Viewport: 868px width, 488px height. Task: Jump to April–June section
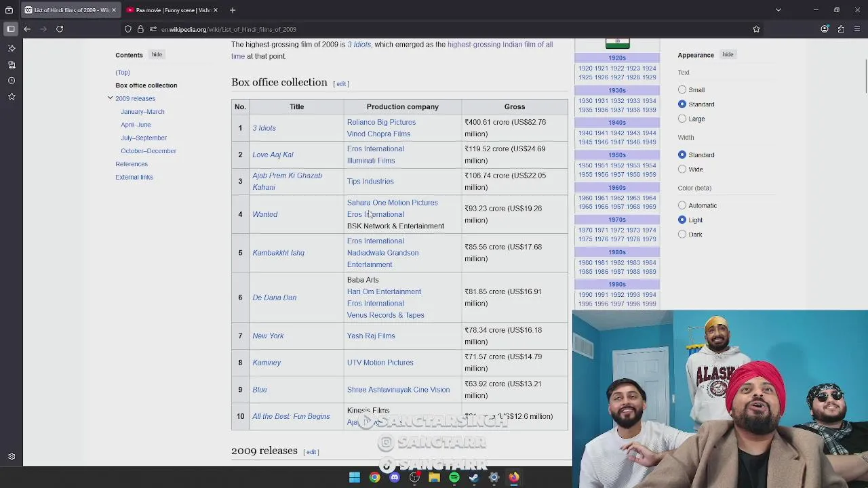pyautogui.click(x=136, y=125)
